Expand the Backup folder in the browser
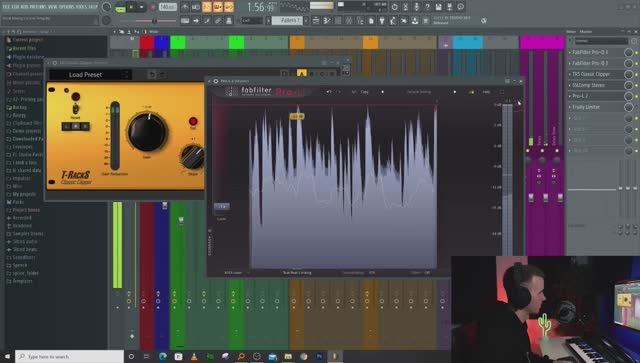 tap(20, 107)
